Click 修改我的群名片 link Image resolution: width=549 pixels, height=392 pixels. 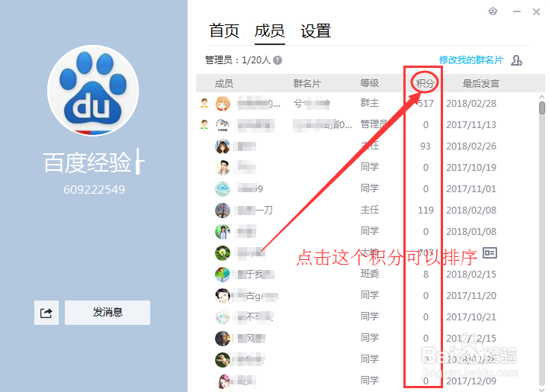471,60
